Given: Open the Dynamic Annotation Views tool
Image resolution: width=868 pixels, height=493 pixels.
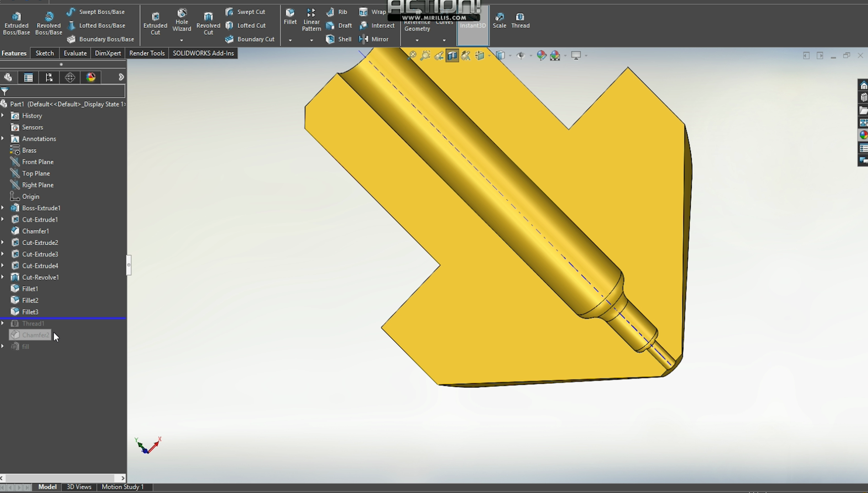Looking at the screenshot, I should (x=465, y=56).
